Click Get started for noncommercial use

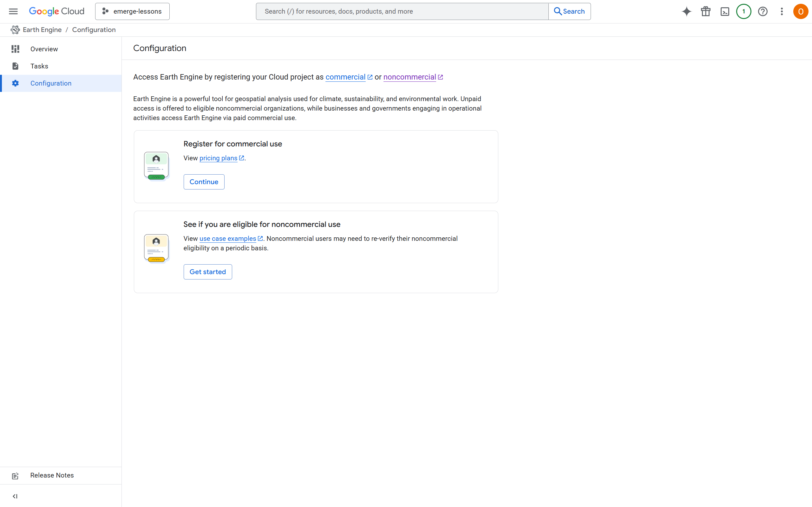(208, 272)
